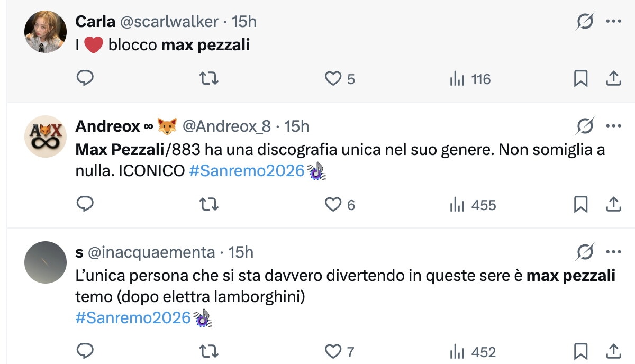Screen dimensions: 635x364
Task: Bookmark Carla's tweet
Action: tap(580, 79)
